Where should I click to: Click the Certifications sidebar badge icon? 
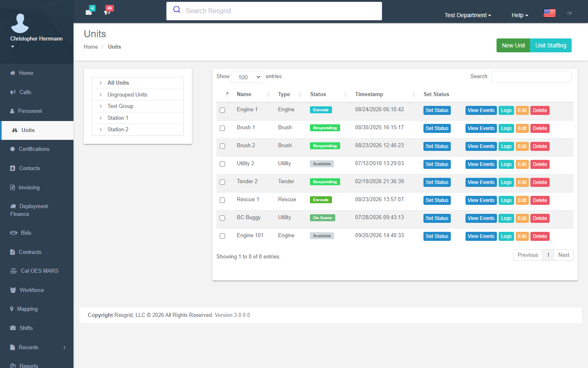(13, 149)
